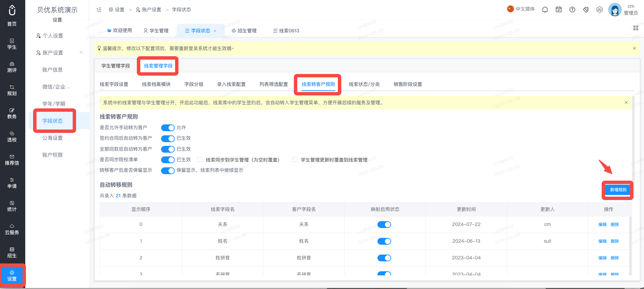The image size is (644, 289).
Task: Toggle 是否允许手动转为客户 switch
Action: (x=168, y=128)
